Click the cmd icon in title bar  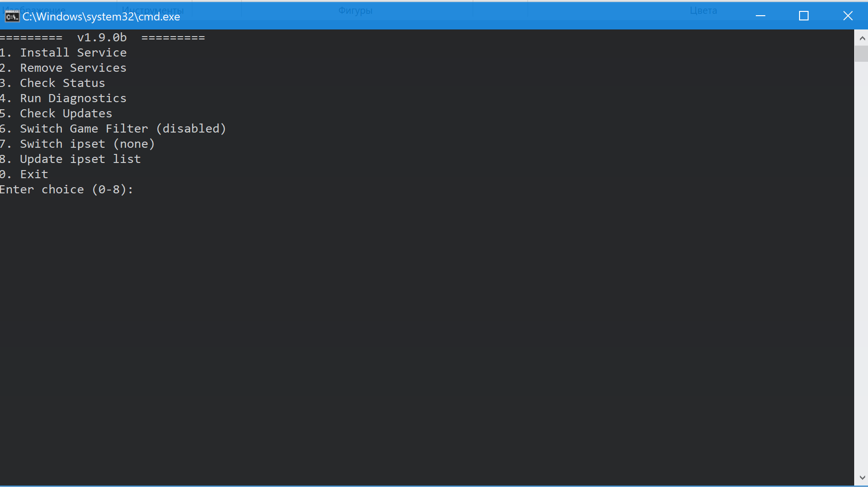(x=12, y=17)
